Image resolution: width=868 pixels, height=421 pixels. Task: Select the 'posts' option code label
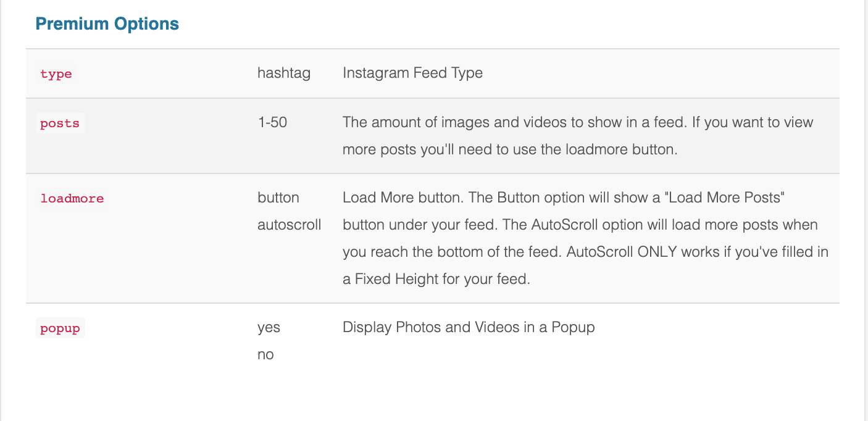point(60,123)
